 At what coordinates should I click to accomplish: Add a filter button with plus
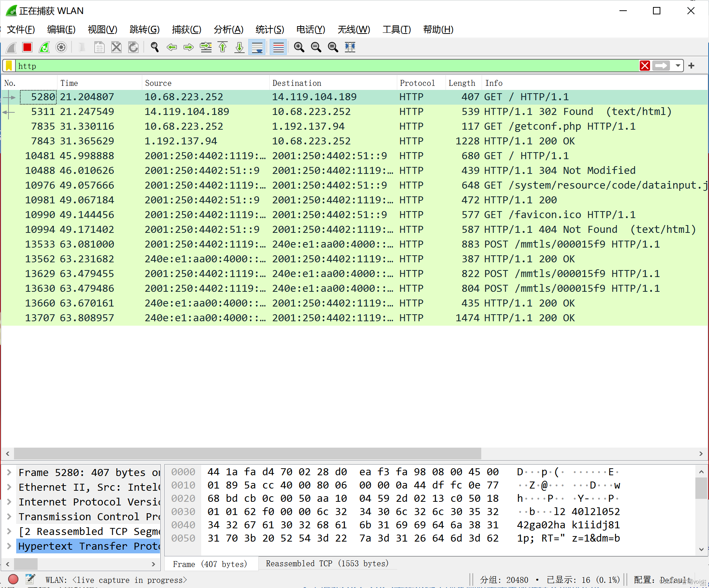(691, 66)
